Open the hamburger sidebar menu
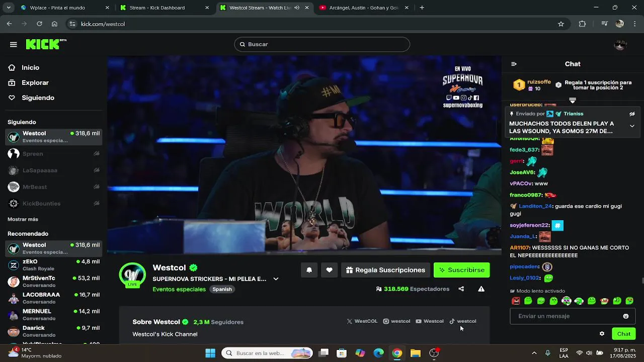The image size is (644, 362). tap(14, 44)
